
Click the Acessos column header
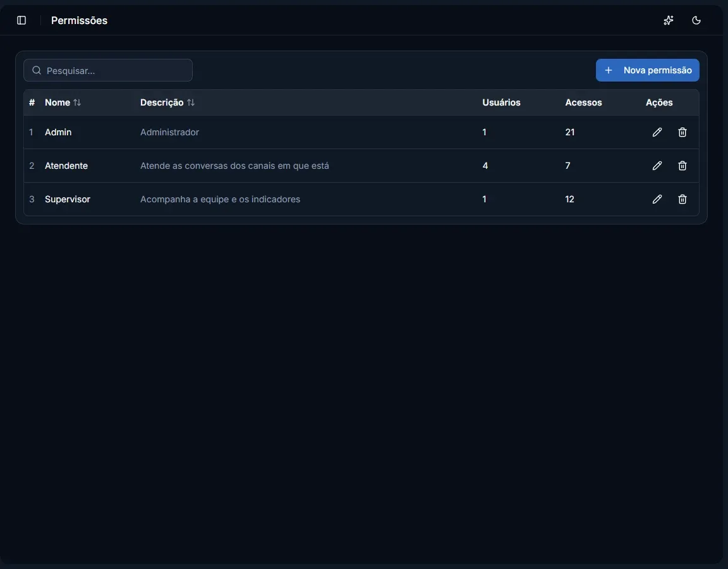pos(583,102)
